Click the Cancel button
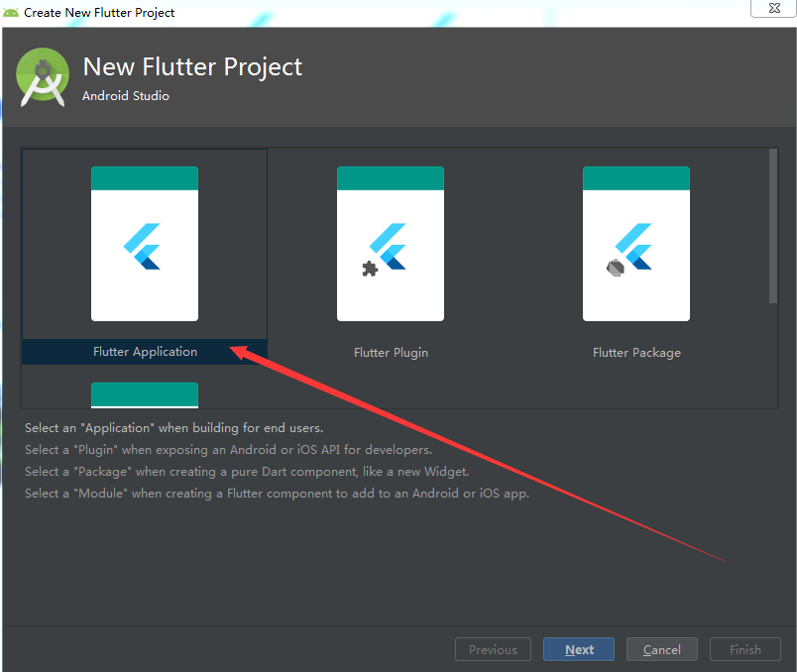 point(662,649)
